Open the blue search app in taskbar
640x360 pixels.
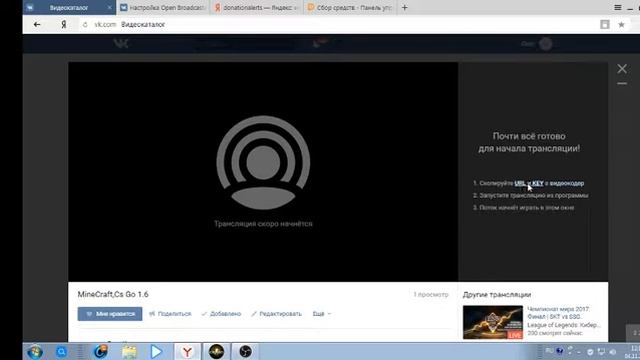[61, 351]
